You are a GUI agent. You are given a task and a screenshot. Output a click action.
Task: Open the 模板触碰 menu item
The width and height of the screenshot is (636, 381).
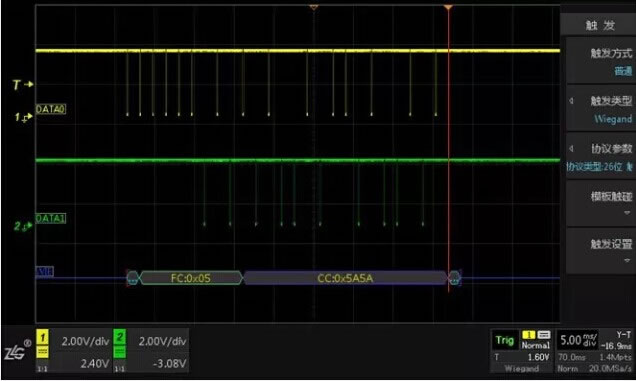click(601, 204)
